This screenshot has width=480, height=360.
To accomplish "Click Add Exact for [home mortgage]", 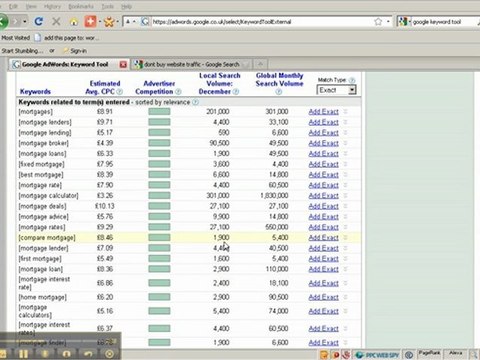I will 323,297.
